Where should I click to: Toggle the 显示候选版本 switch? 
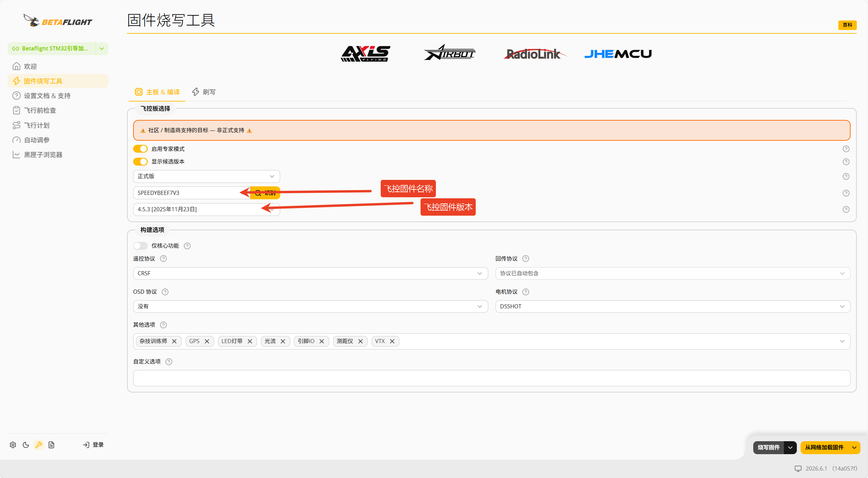click(x=140, y=161)
